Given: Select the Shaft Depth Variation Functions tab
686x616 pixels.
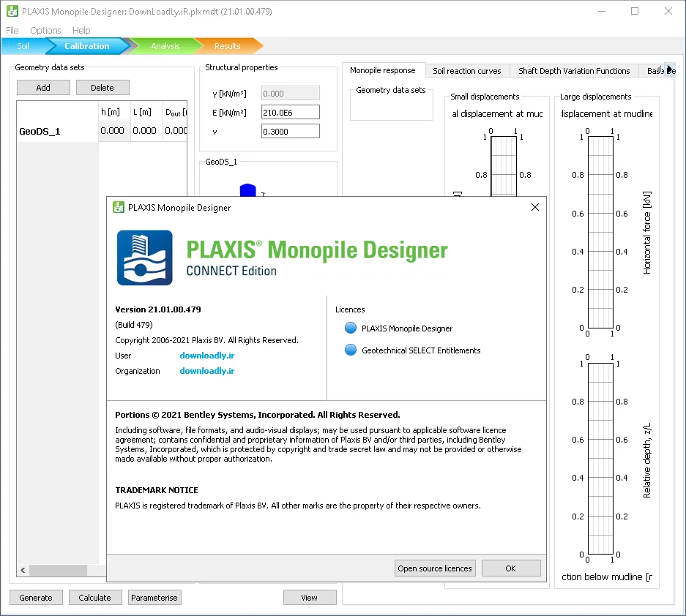Looking at the screenshot, I should (x=574, y=71).
